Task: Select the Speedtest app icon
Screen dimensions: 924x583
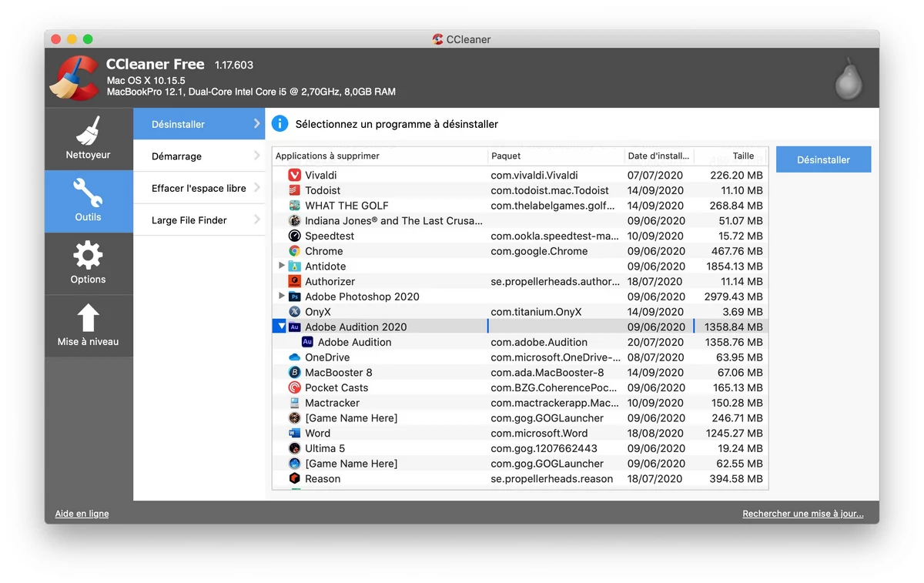Action: [294, 236]
